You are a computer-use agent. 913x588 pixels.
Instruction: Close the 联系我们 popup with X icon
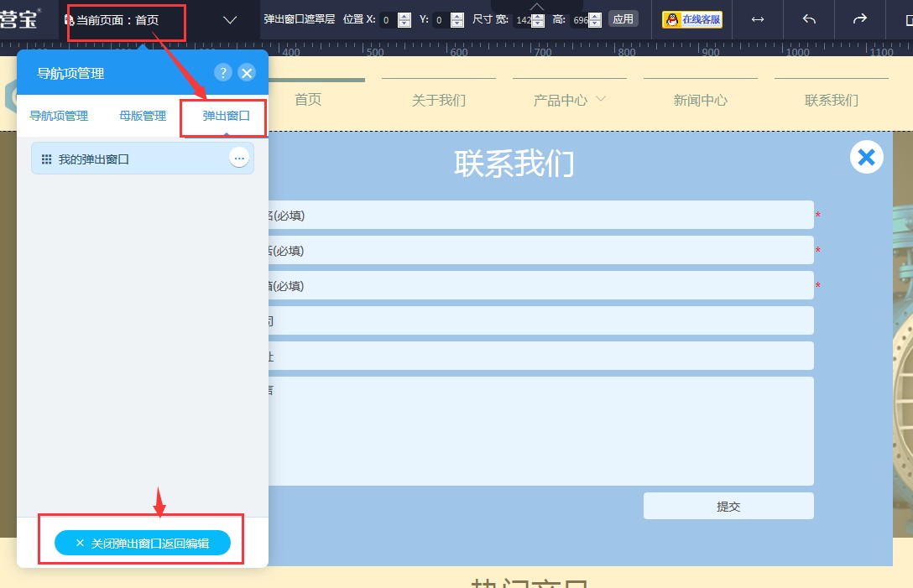pos(866,157)
